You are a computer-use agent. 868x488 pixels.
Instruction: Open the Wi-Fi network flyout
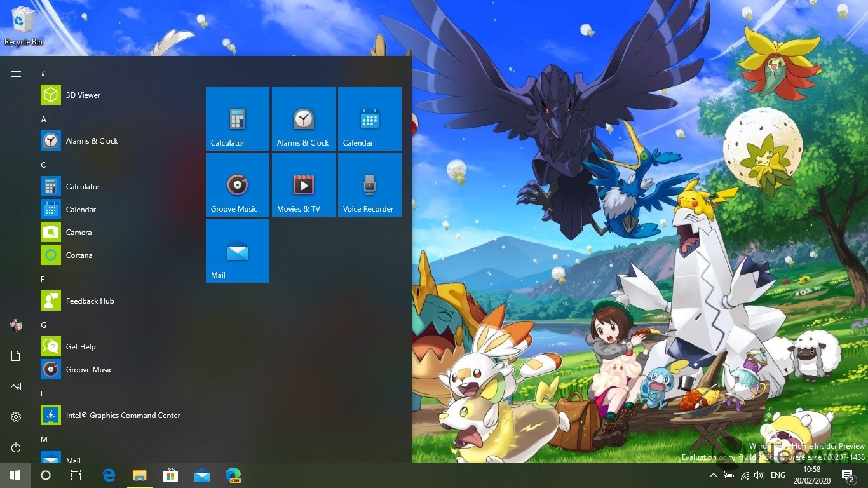pos(744,475)
